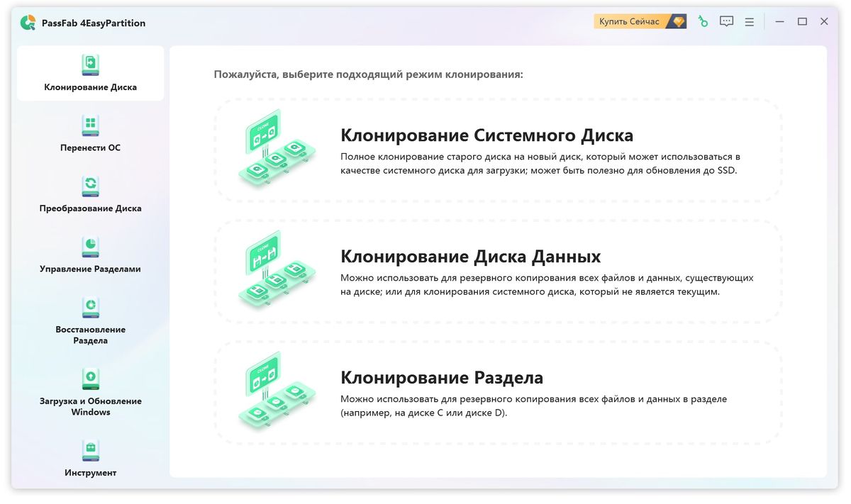This screenshot has width=851, height=504.
Task: Close the PassFab window
Action: point(824,22)
